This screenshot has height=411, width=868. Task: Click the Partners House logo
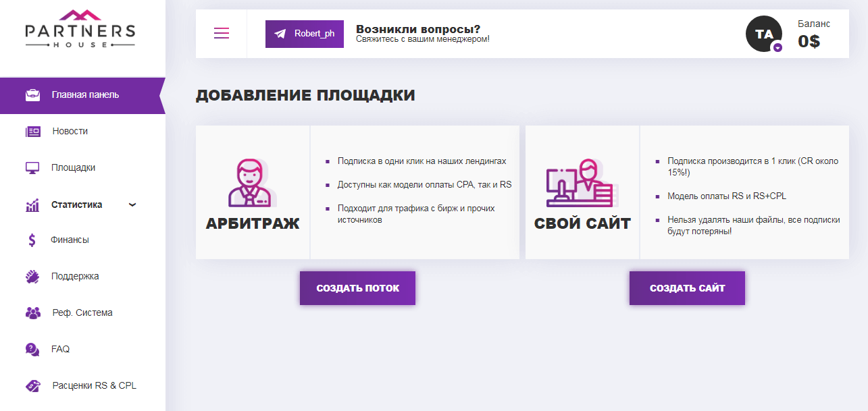click(x=80, y=30)
